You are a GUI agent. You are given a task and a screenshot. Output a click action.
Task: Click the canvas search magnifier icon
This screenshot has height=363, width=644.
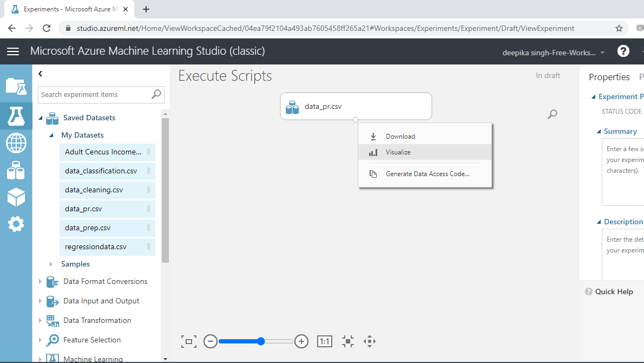click(x=553, y=114)
